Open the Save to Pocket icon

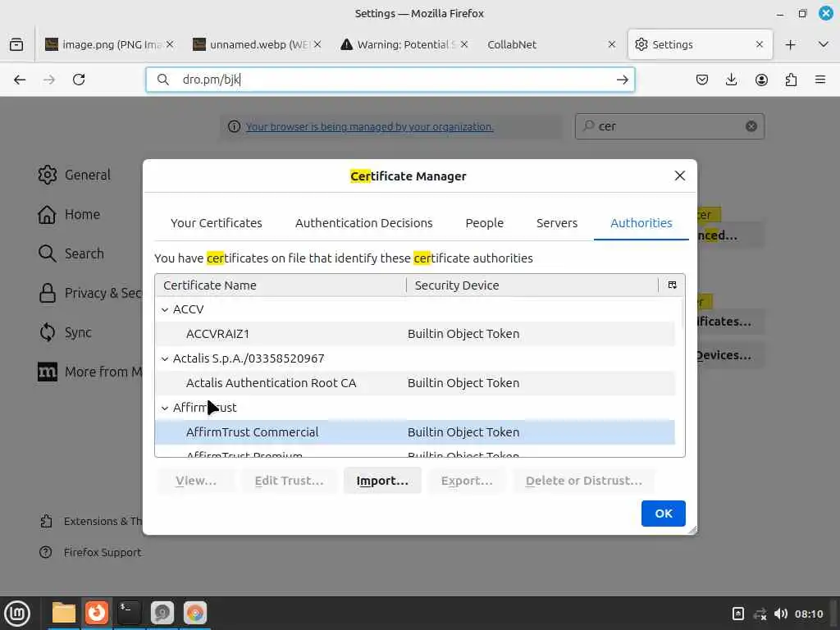(x=702, y=80)
